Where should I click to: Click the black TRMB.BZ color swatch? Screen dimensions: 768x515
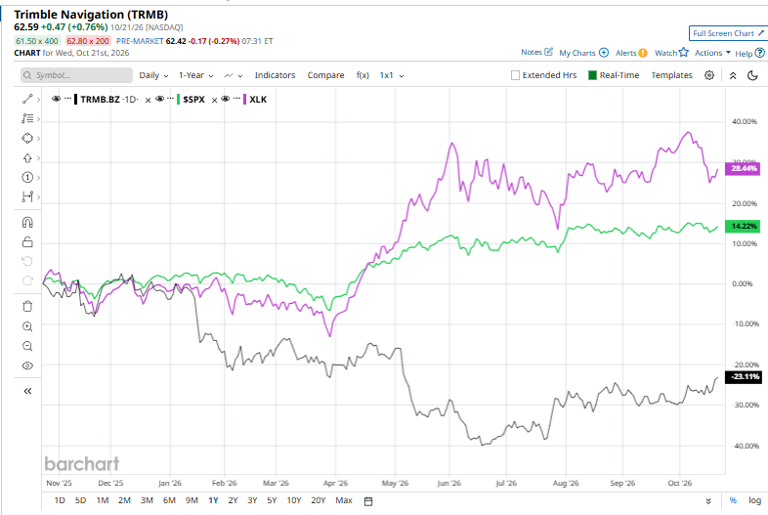(x=75, y=99)
